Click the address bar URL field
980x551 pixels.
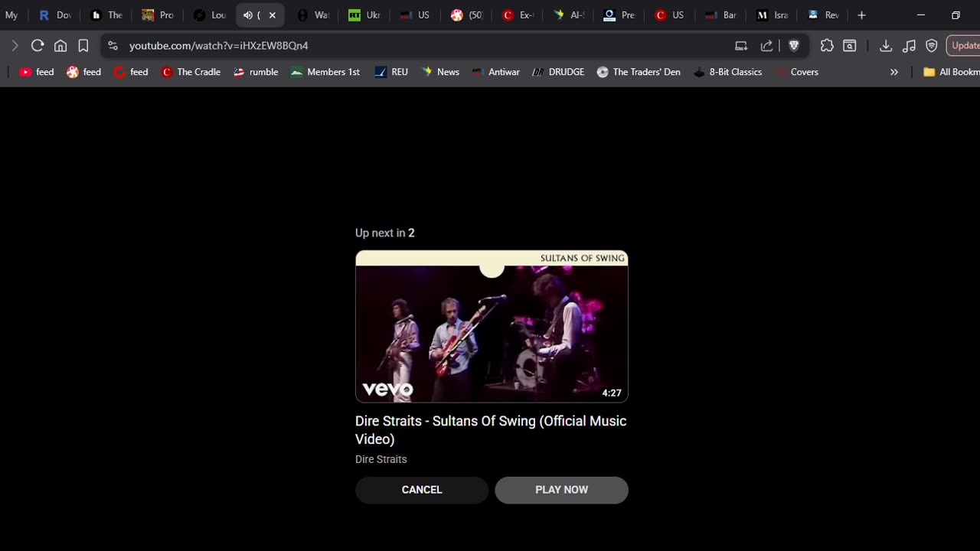click(x=421, y=46)
